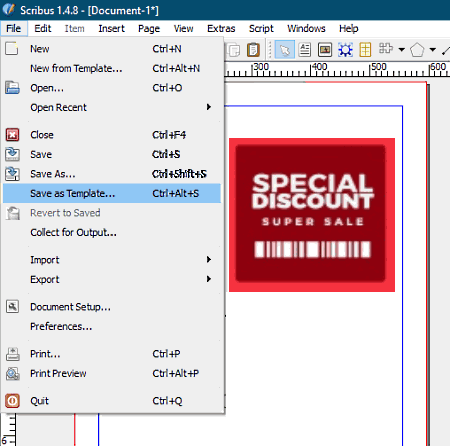Choose New from Template
Viewport: 450px width, 446px height.
click(112, 68)
